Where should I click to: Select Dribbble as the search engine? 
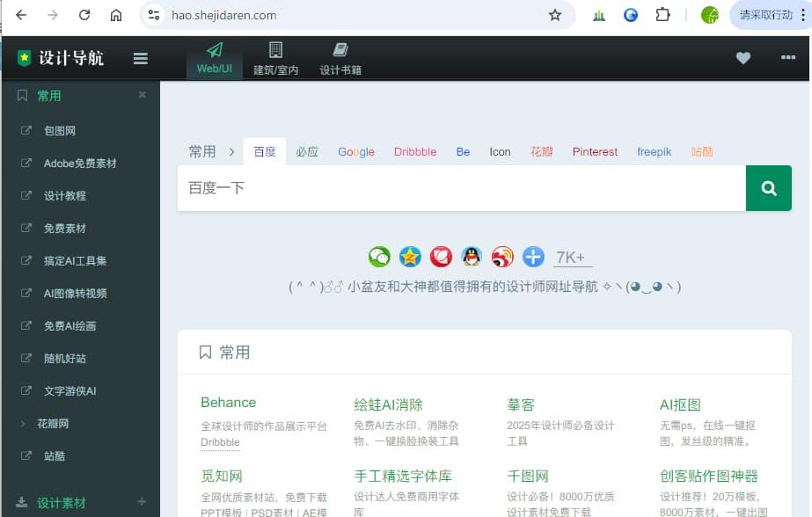(415, 151)
